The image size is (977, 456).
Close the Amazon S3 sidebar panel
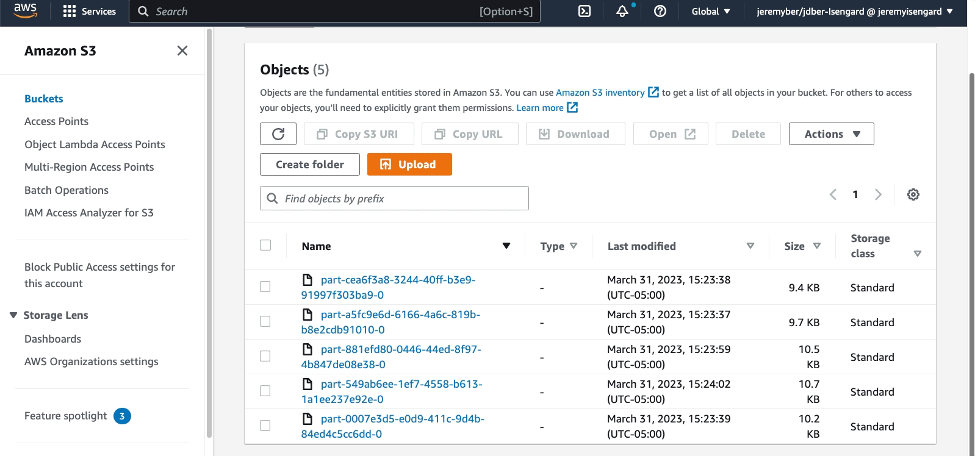pyautogui.click(x=182, y=50)
